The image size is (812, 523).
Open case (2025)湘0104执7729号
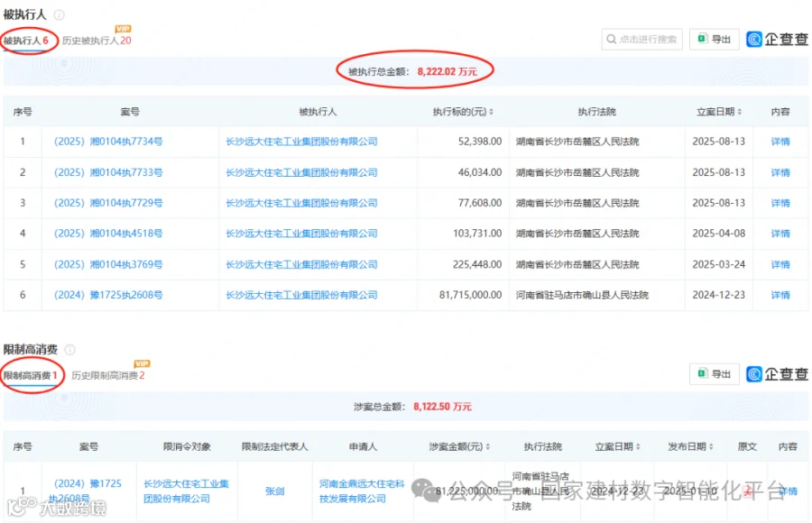click(x=108, y=203)
